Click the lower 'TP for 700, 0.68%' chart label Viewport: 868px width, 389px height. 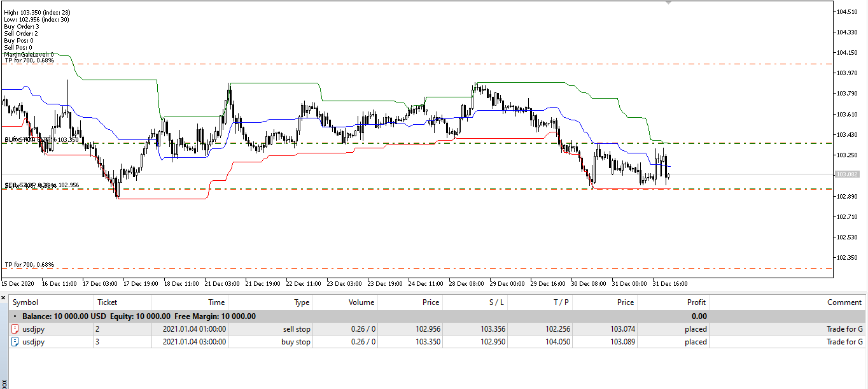[x=29, y=264]
